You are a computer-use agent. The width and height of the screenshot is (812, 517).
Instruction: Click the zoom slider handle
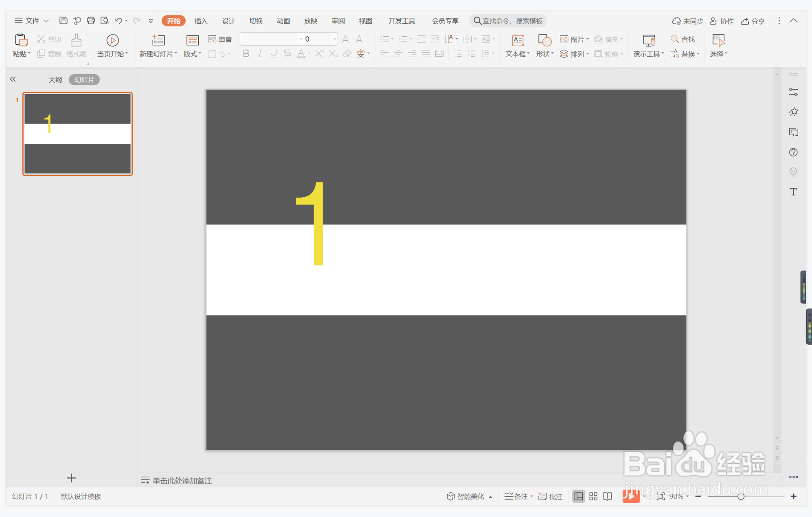pos(741,496)
